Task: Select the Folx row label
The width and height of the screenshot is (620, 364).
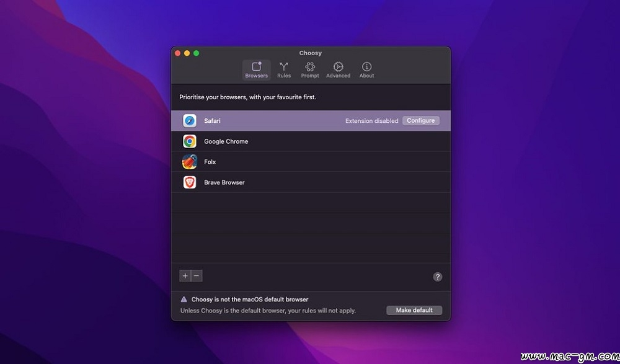Action: tap(210, 162)
